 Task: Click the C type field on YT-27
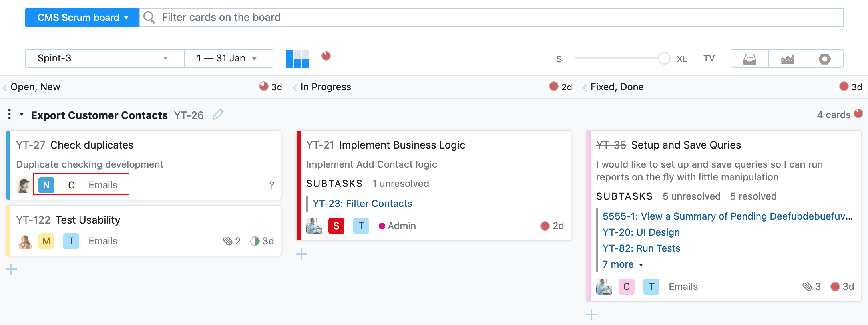pyautogui.click(x=72, y=185)
